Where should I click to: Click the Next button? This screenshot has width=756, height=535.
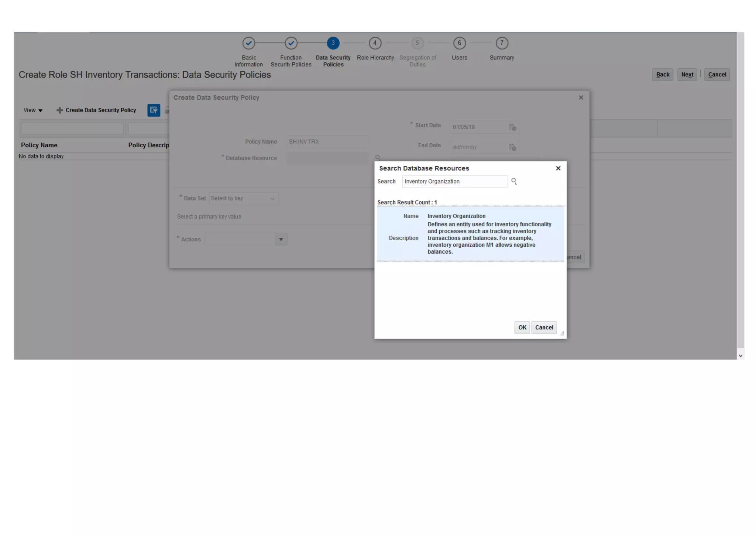(687, 75)
